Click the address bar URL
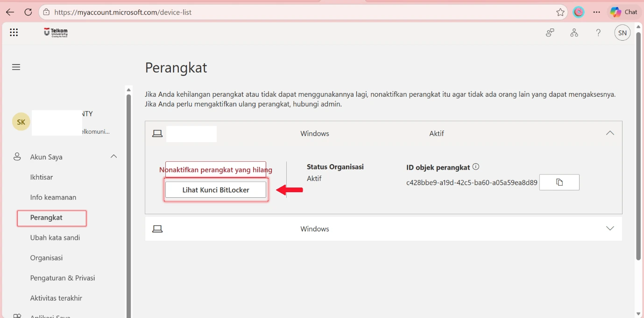Viewport: 644px width, 318px height. (x=123, y=12)
